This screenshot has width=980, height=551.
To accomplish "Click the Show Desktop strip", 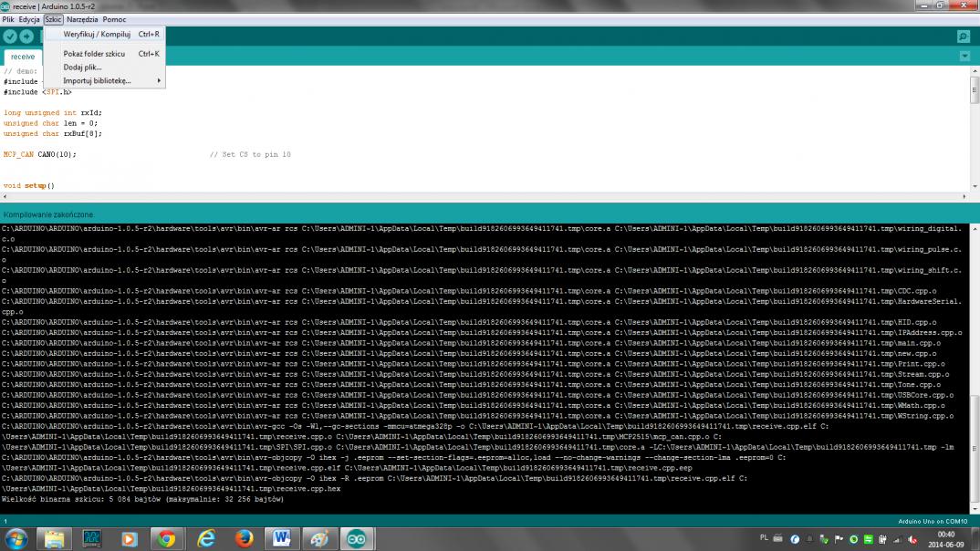I will click(975, 538).
